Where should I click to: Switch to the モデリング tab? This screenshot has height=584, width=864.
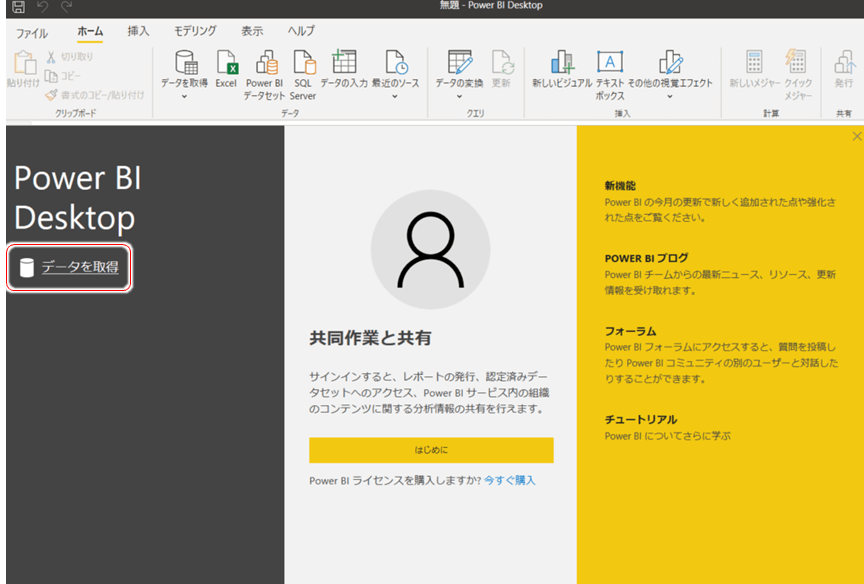[x=195, y=31]
